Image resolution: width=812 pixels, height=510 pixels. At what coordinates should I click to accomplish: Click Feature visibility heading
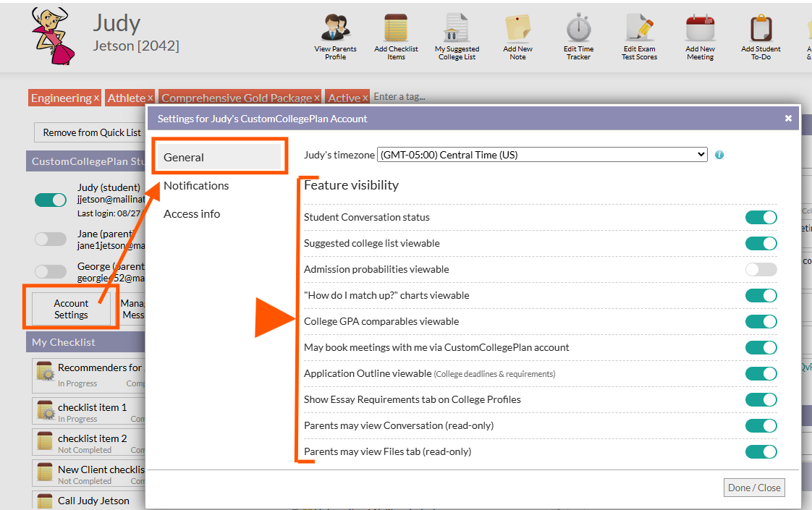[x=351, y=185]
